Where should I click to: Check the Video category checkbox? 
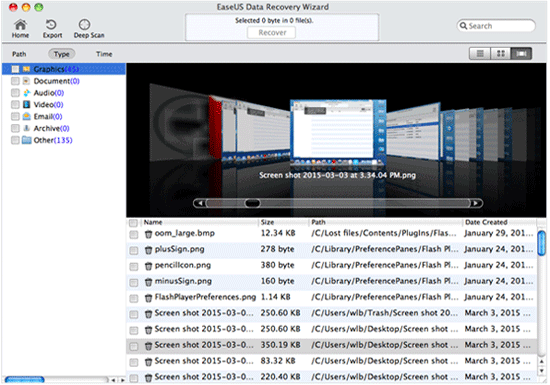tap(15, 104)
